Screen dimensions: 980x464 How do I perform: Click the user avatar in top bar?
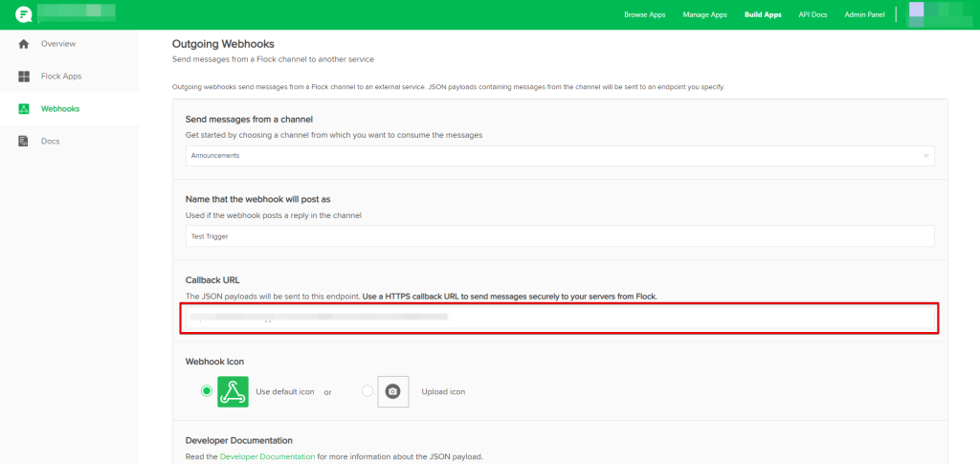916,11
